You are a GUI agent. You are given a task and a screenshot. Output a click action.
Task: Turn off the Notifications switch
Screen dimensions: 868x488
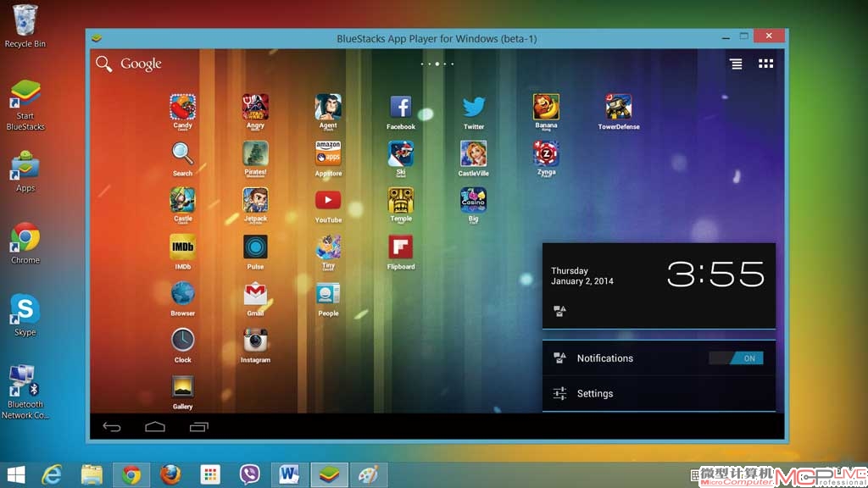(x=737, y=358)
